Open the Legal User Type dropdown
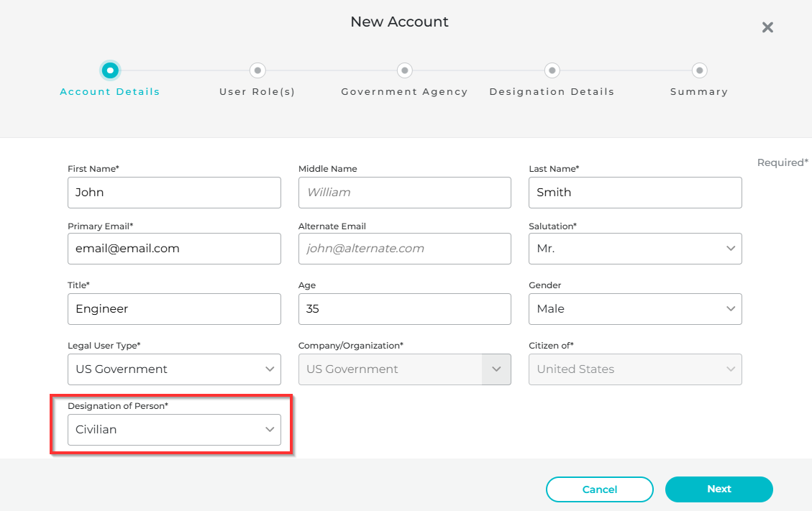 [x=174, y=369]
